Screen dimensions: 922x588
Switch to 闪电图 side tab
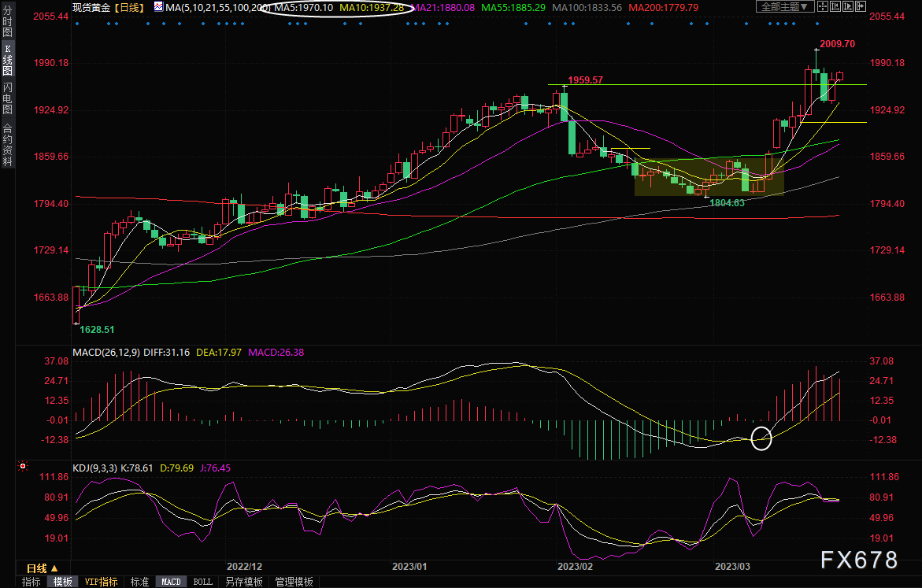tap(8, 98)
